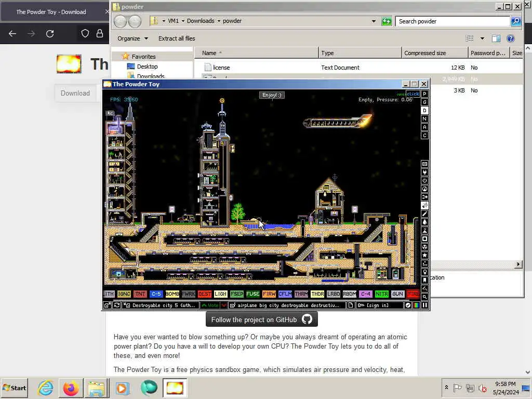Open the element search magnifier
Viewport: 532px width, 399px height.
tap(424, 297)
